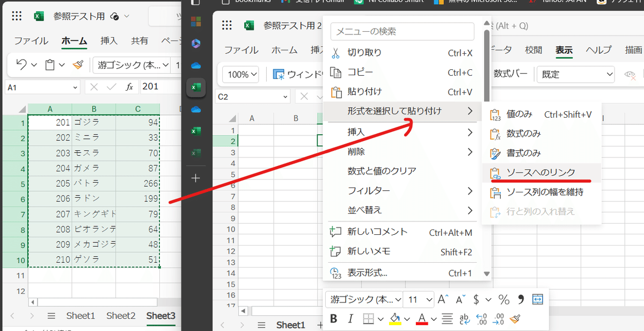The height and width of the screenshot is (331, 644).
Task: Click decrease decimal icon in mini toolbar
Action: (481, 319)
